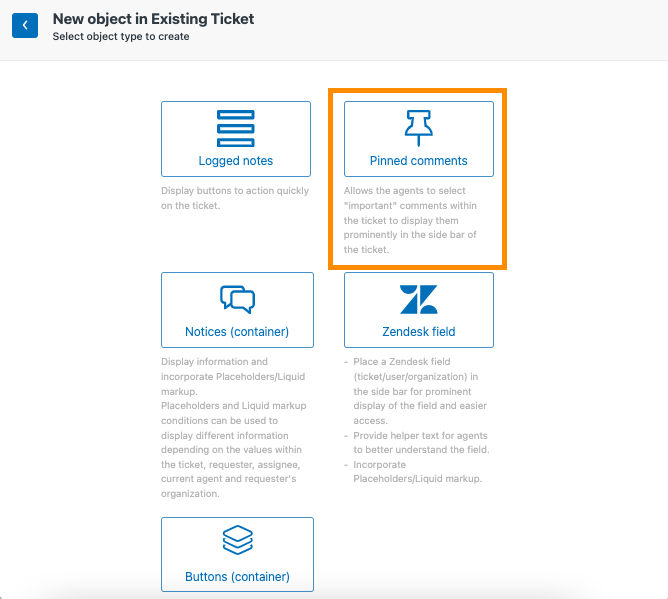Select the Buttons (container) label
668x599 pixels.
[237, 576]
